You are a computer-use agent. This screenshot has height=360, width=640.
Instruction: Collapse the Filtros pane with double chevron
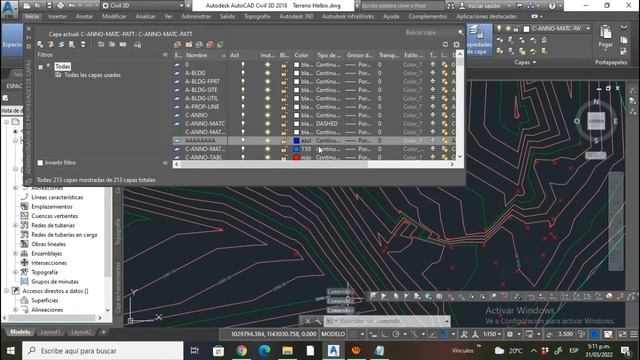pyautogui.click(x=165, y=55)
